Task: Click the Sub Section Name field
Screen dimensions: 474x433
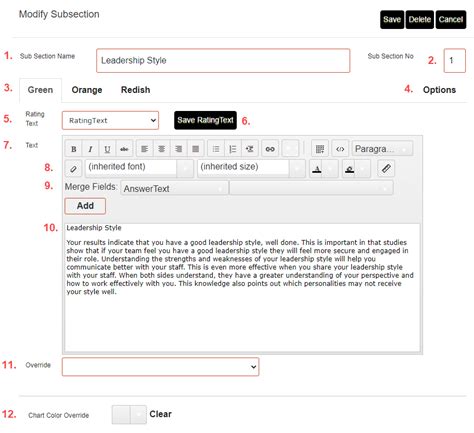Action: pos(223,61)
